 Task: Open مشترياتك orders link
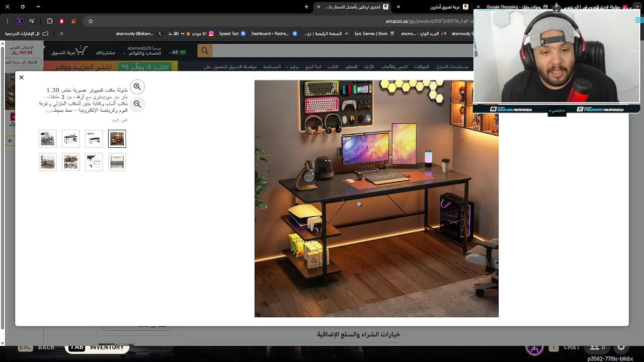click(105, 53)
